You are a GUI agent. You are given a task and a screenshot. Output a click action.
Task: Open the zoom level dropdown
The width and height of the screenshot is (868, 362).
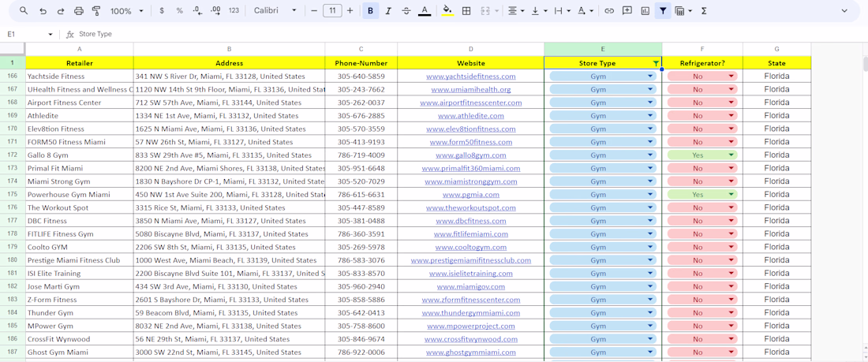127,10
